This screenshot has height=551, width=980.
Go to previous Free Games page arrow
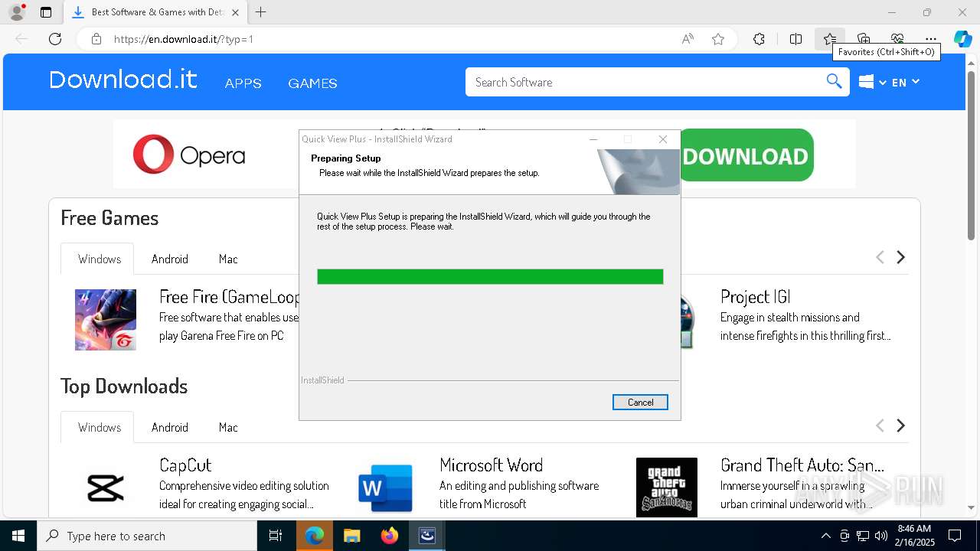880,257
